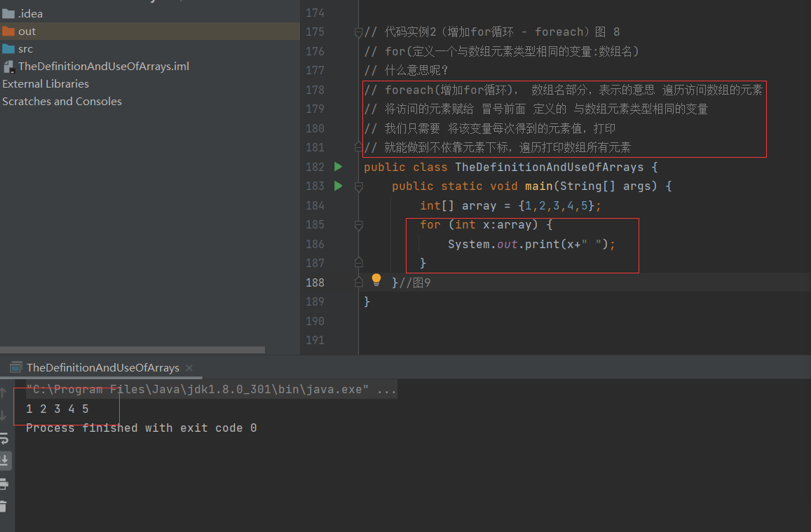Click the run tab application icon
This screenshot has height=532, width=811.
15,367
